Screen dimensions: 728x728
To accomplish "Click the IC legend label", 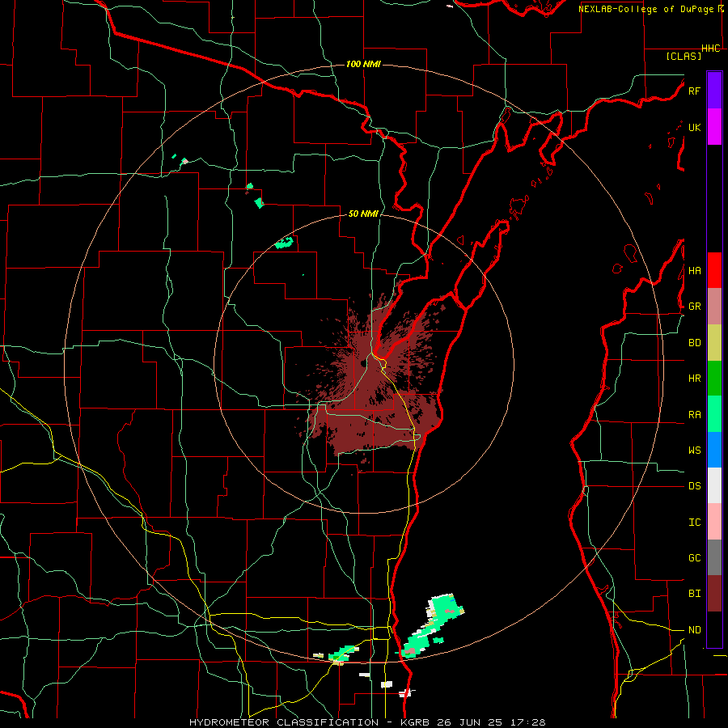I will tap(694, 523).
